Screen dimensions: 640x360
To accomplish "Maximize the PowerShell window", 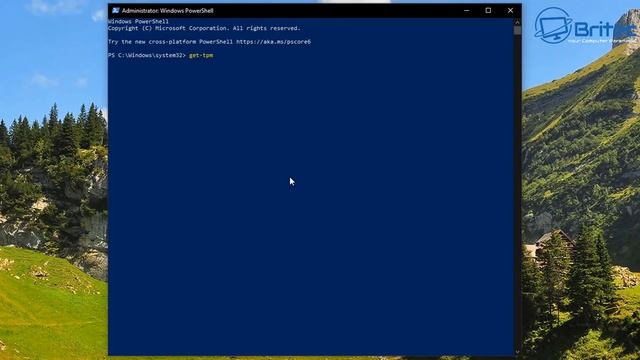I will pos(488,11).
